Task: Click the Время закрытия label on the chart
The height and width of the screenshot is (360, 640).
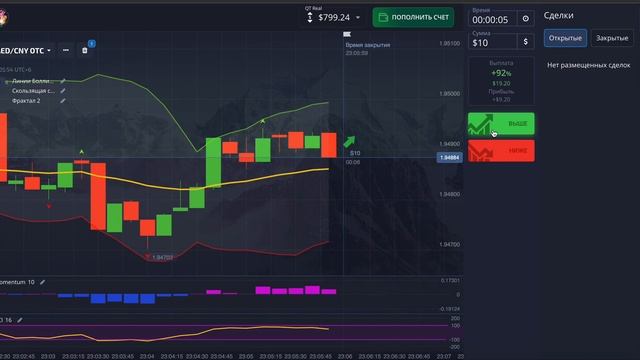Action: pos(368,45)
